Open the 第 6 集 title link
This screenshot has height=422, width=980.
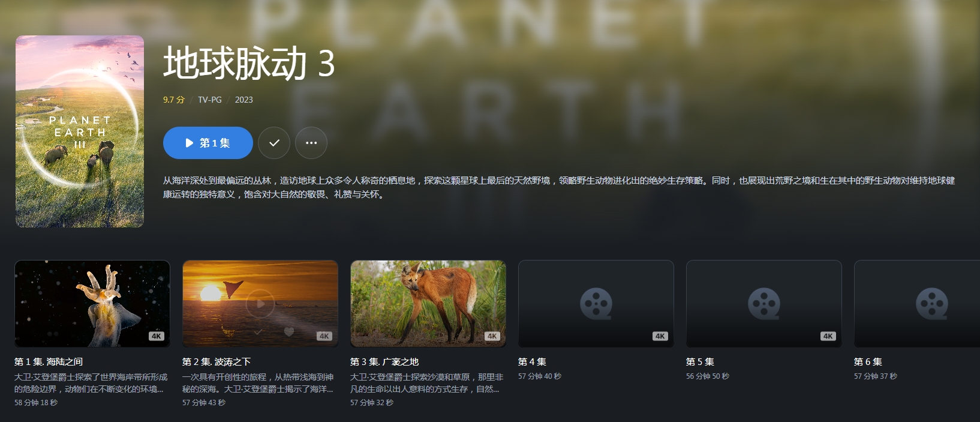[868, 361]
